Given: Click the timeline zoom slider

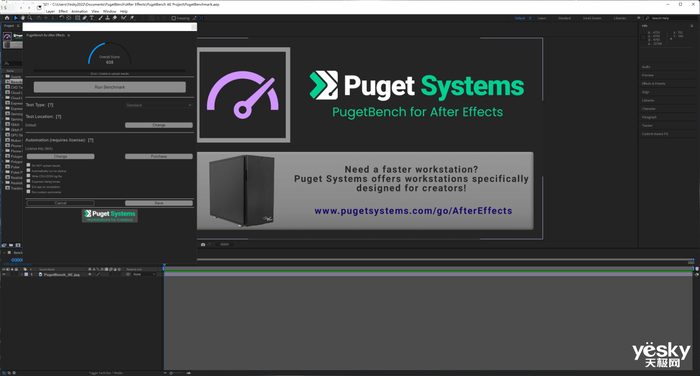Looking at the screenshot, I should [177, 373].
